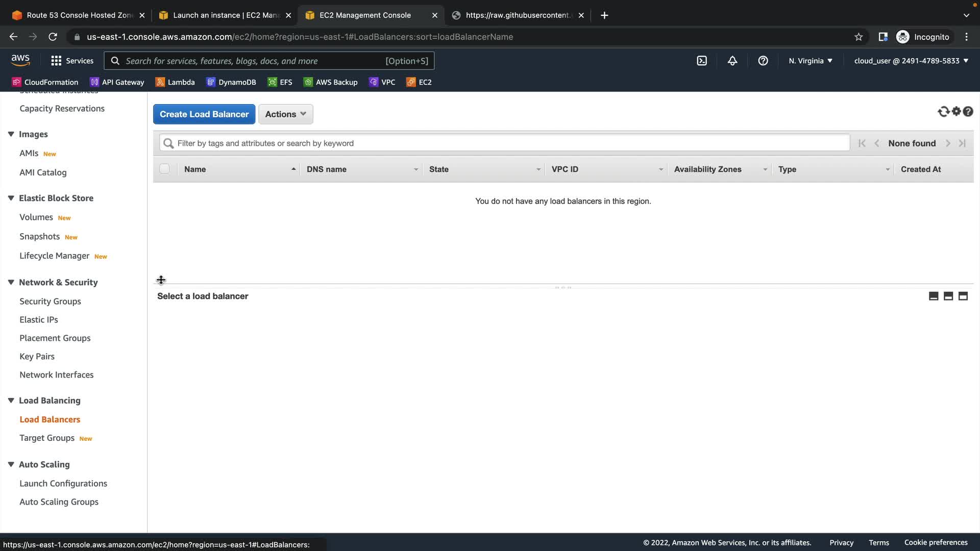Click the Create Load Balancer button
The height and width of the screenshot is (551, 980).
click(204, 114)
